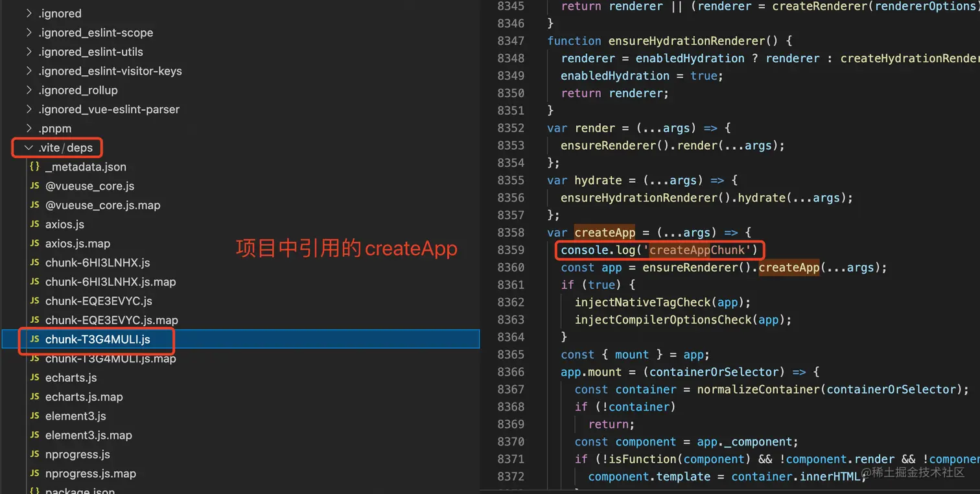The width and height of the screenshot is (980, 494).
Task: Click 'ensureRenderer().render(...args);' in the code
Action: click(x=673, y=146)
